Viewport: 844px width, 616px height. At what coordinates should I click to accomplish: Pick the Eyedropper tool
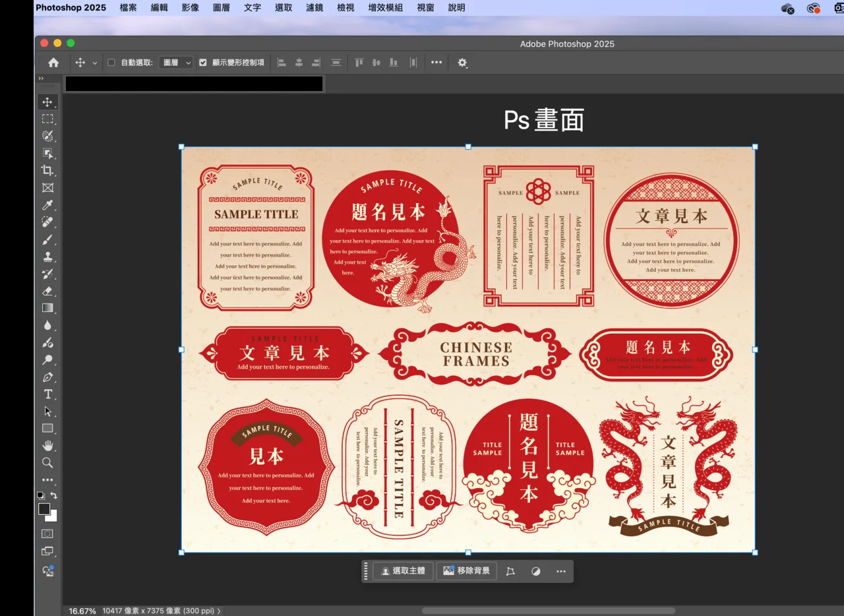(47, 205)
